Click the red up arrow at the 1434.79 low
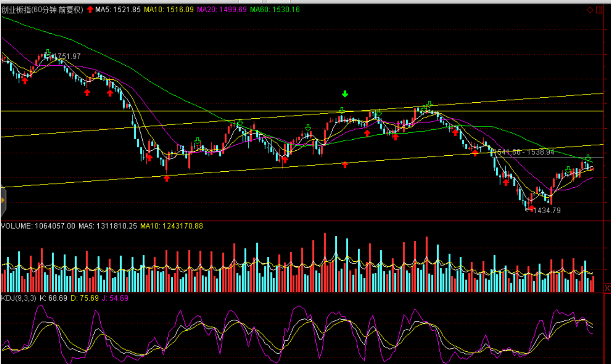611x364 pixels. point(531,208)
